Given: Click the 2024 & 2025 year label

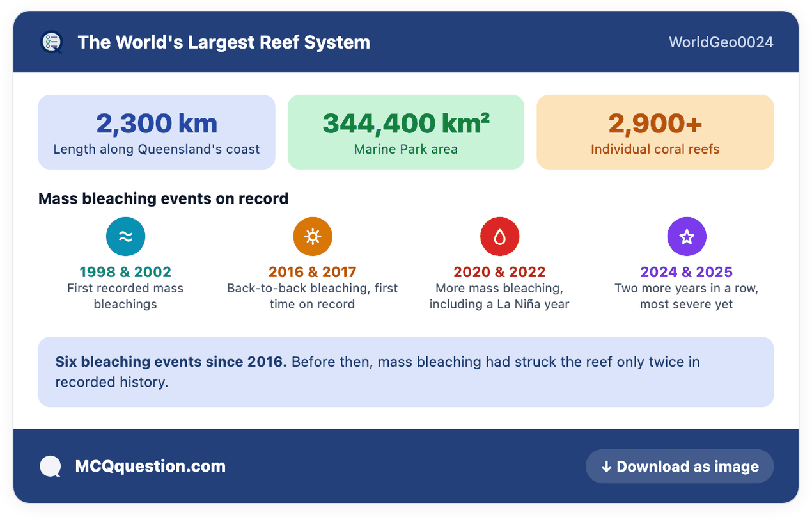Looking at the screenshot, I should click(x=687, y=272).
